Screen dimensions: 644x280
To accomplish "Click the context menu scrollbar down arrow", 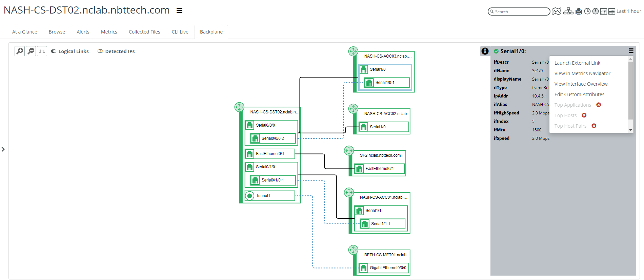I will pyautogui.click(x=630, y=130).
